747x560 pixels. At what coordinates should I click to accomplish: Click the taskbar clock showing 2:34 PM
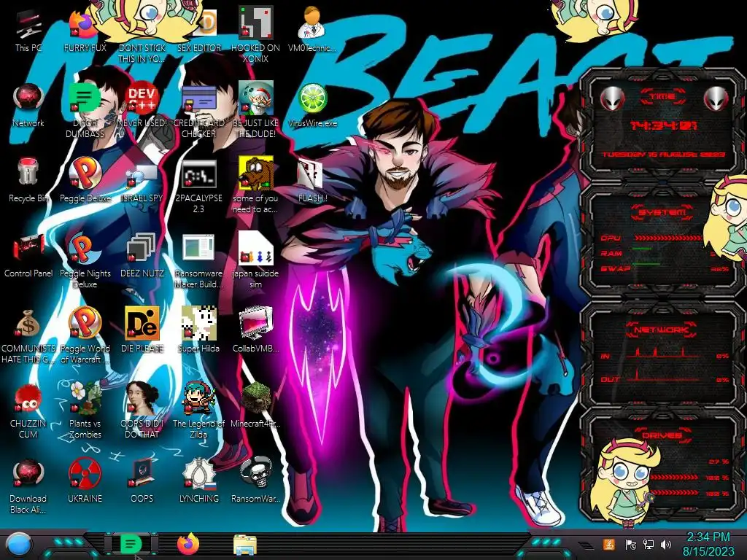pos(708,544)
